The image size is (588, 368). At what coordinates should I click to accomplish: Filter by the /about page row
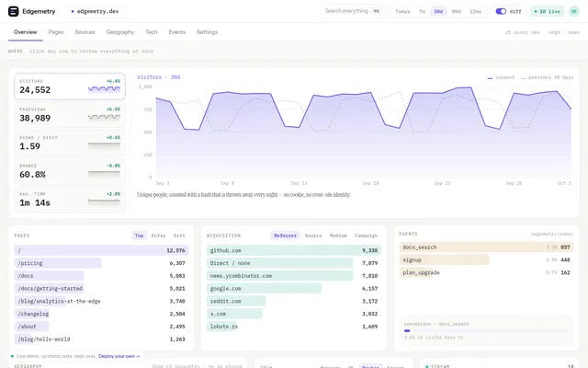[101, 327]
